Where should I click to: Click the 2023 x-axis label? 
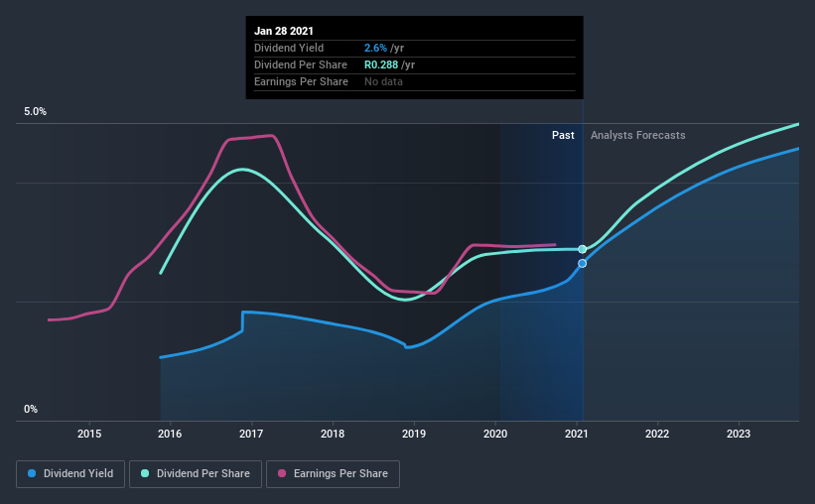click(x=739, y=434)
